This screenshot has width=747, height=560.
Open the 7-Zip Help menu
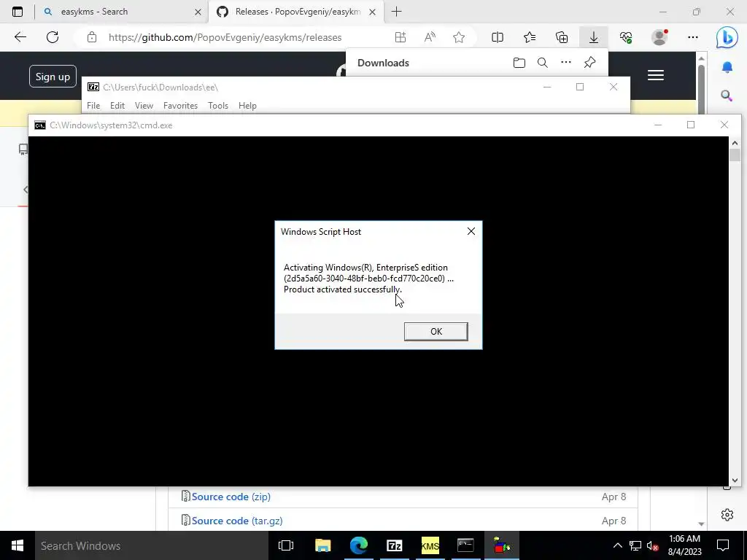tap(247, 106)
